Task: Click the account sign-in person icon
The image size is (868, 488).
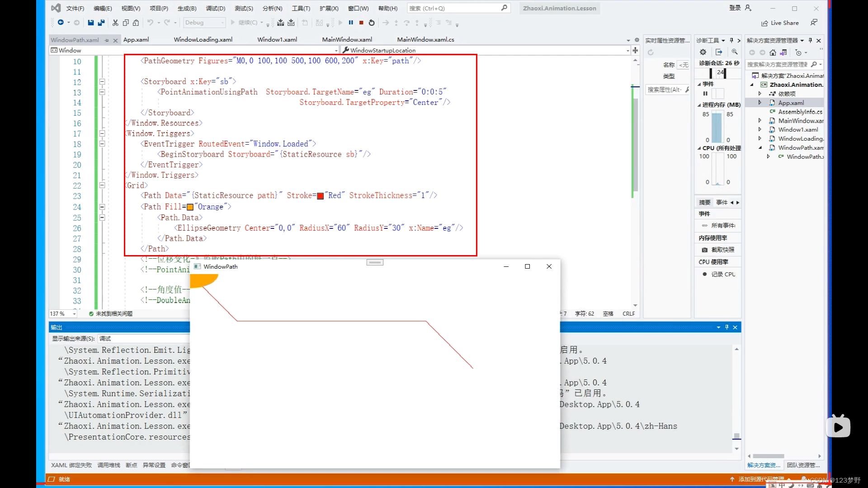Action: pyautogui.click(x=748, y=8)
